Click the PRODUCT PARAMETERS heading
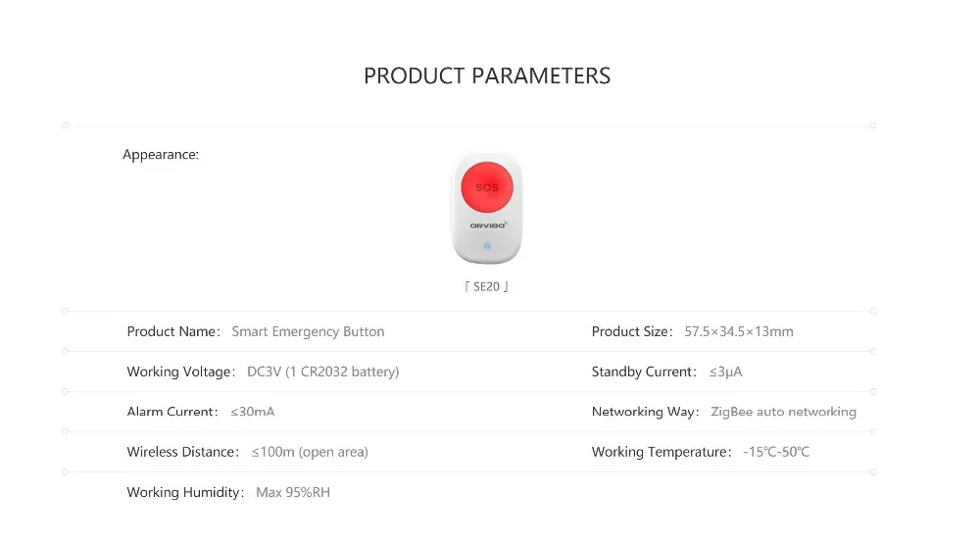This screenshot has width=980, height=546. click(x=487, y=76)
